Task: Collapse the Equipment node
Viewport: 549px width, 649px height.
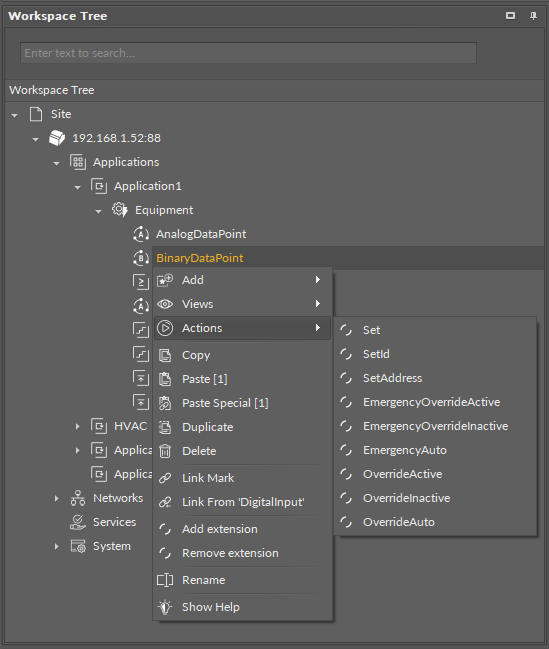Action: coord(99,211)
